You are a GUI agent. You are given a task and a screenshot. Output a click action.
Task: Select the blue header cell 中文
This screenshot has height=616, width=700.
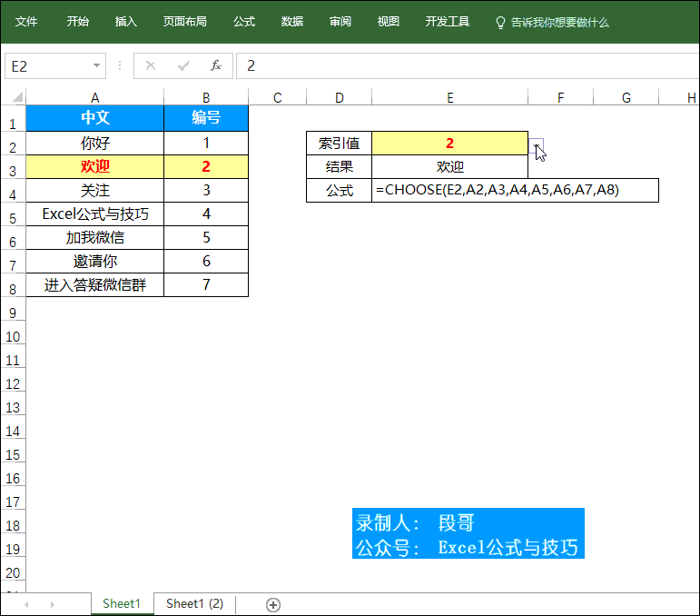94,118
